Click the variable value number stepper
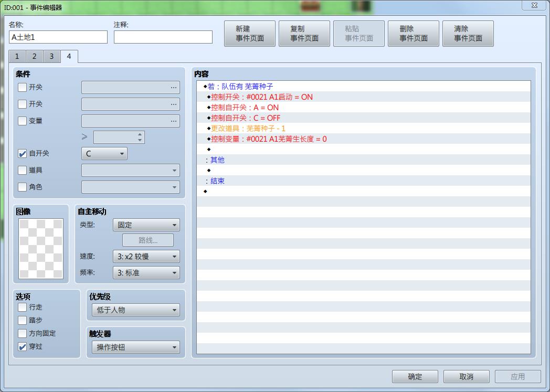The width and height of the screenshot is (550, 392). 119,137
